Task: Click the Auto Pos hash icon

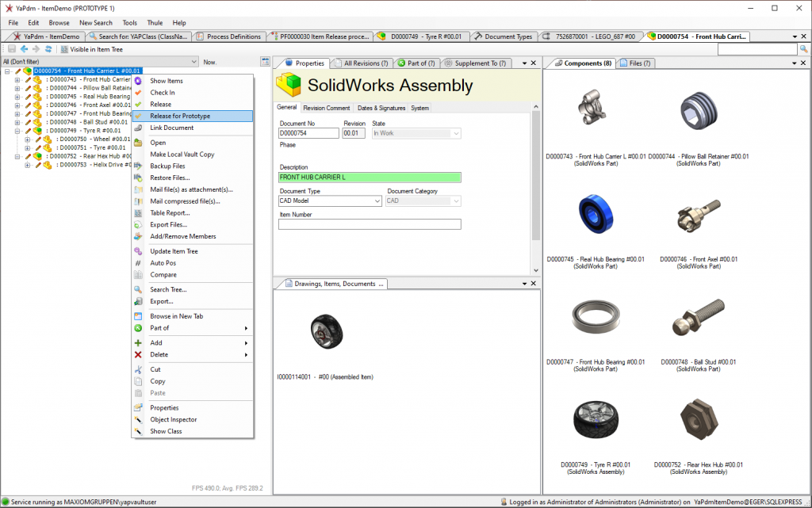Action: click(x=138, y=263)
